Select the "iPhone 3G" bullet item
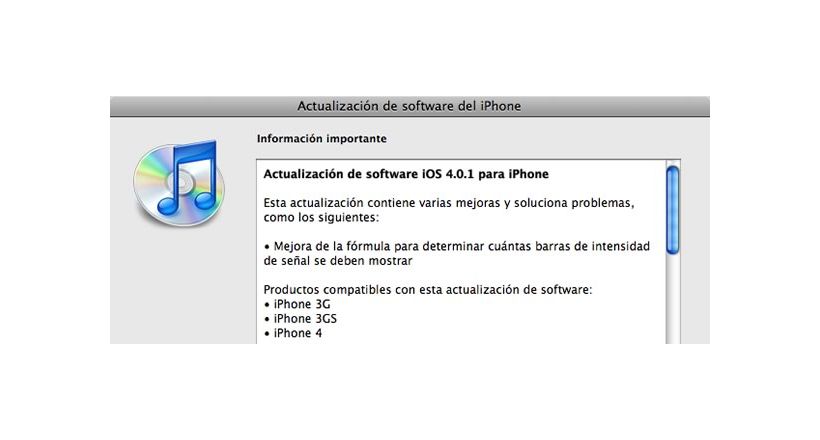Viewport: 820px width, 440px height. pyautogui.click(x=297, y=304)
